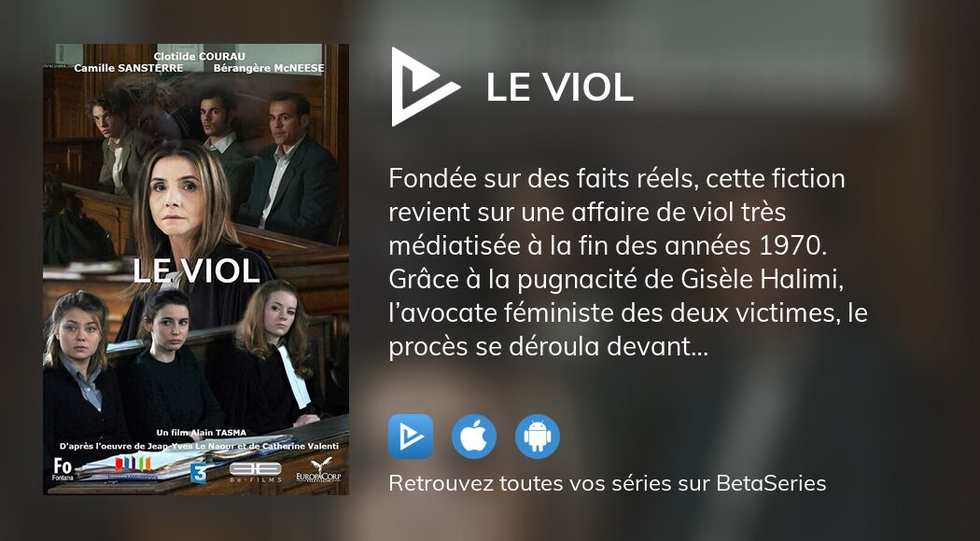The height and width of the screenshot is (541, 980).
Task: Open the LE VIOL heading title
Action: pos(560,88)
